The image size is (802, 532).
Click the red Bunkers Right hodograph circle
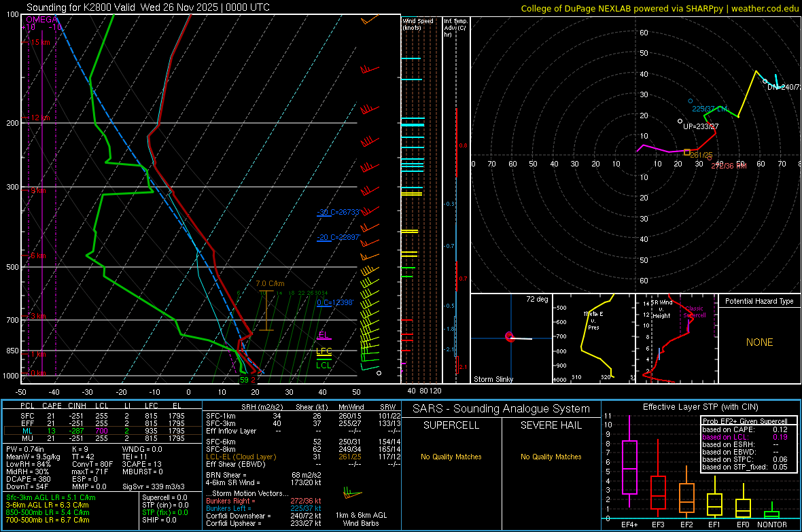(x=709, y=158)
